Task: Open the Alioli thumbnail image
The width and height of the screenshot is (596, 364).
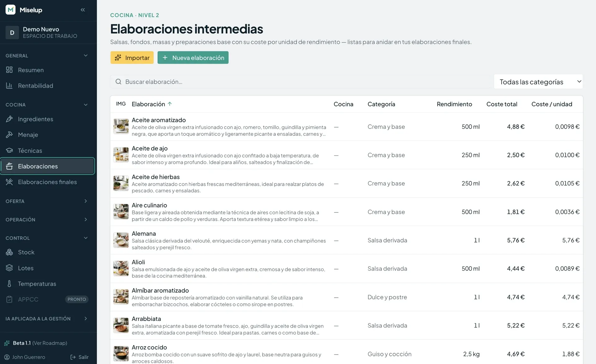Action: [121, 269]
